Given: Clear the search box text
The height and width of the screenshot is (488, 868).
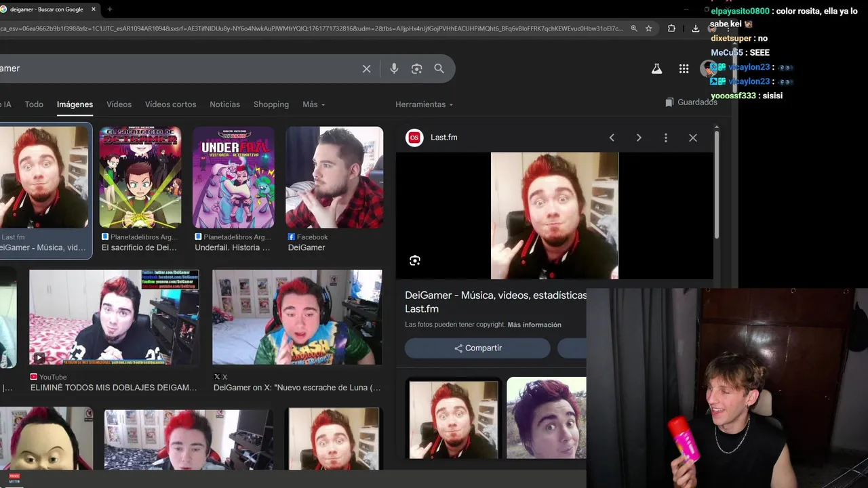Looking at the screenshot, I should pyautogui.click(x=366, y=68).
